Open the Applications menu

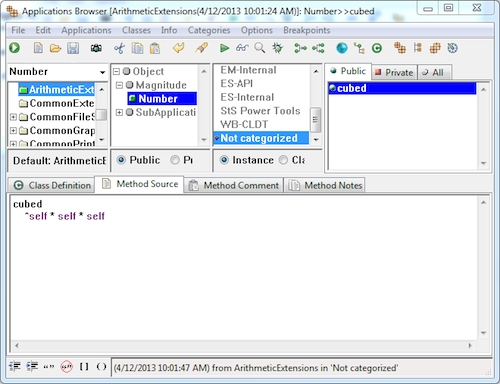[86, 30]
